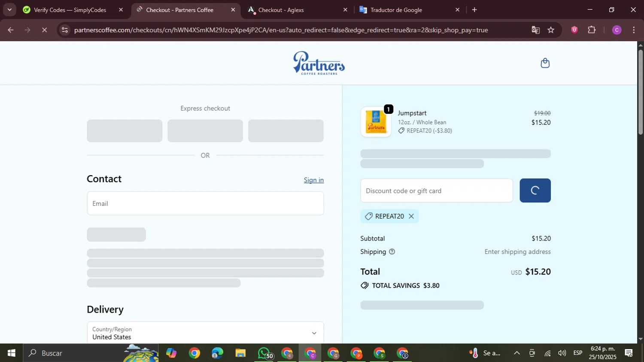Close the Traductor de Google tab

click(x=457, y=10)
